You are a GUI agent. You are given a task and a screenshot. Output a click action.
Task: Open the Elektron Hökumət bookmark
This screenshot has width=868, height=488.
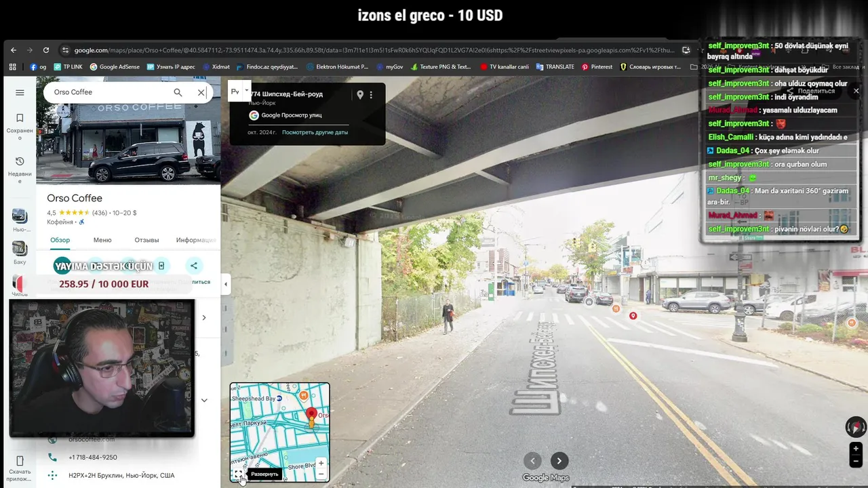pos(338,67)
